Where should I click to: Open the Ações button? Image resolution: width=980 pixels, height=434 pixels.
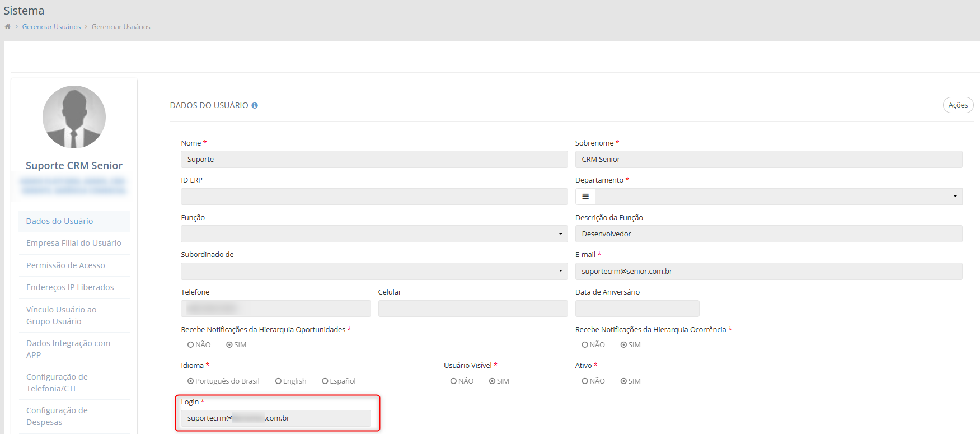958,105
